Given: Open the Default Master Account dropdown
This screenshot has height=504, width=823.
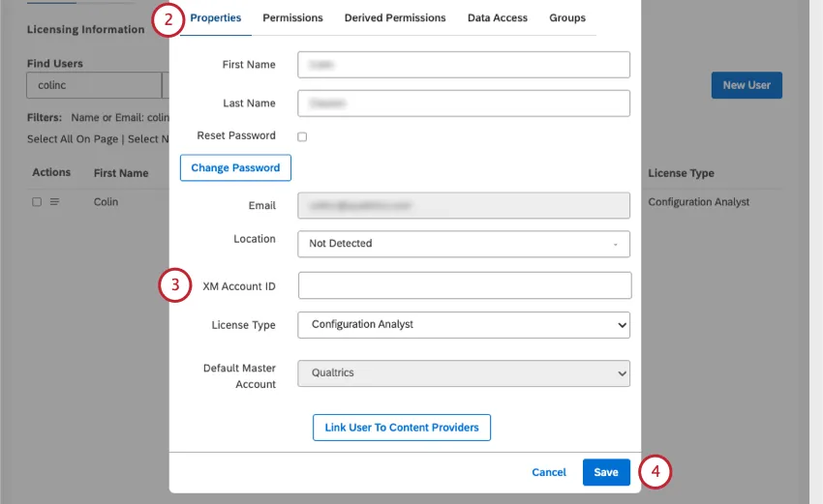Looking at the screenshot, I should coord(463,373).
